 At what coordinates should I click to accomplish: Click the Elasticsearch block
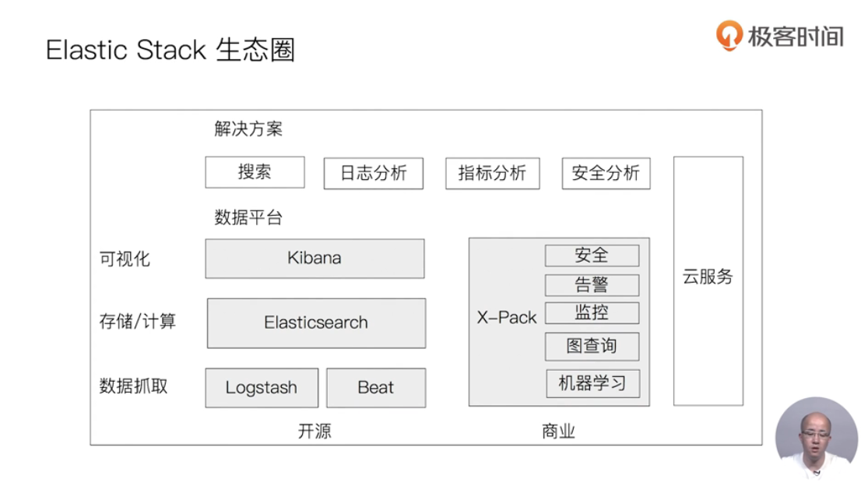click(x=316, y=323)
